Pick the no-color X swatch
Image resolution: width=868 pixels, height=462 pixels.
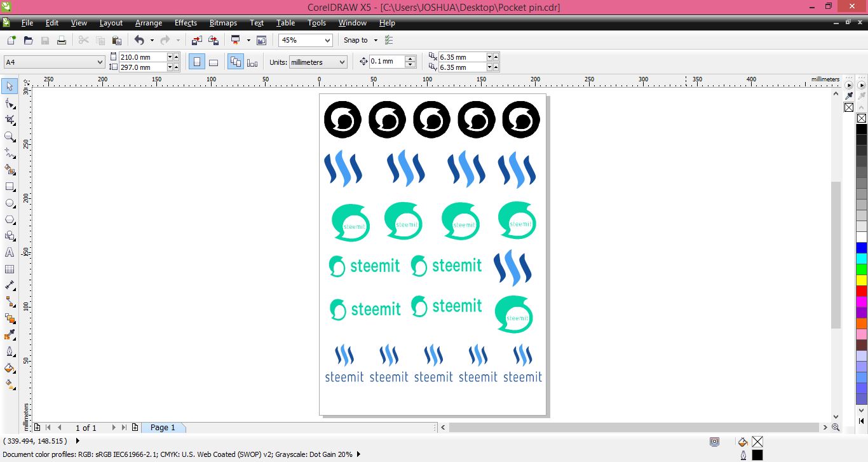(x=862, y=118)
